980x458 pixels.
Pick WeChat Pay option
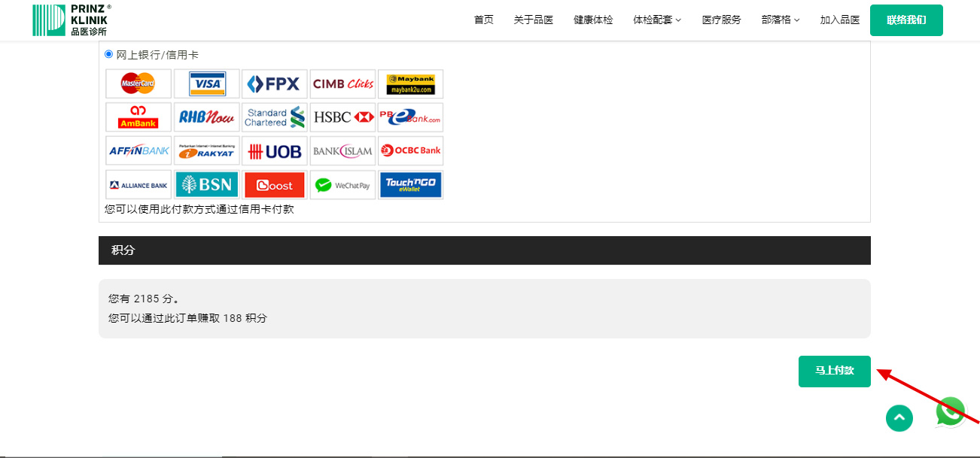coord(342,185)
